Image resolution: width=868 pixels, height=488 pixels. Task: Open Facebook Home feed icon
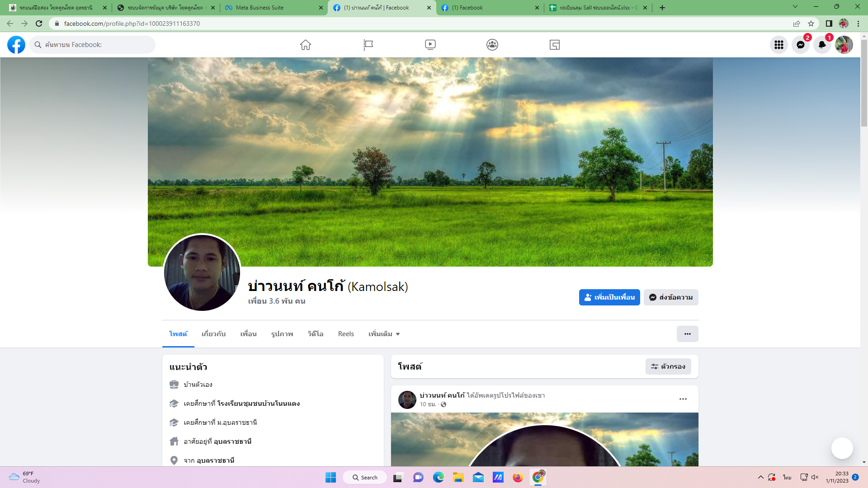tap(306, 45)
